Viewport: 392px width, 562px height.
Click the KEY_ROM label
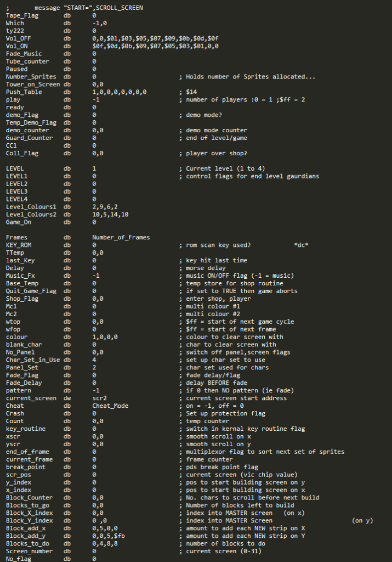[x=19, y=245]
